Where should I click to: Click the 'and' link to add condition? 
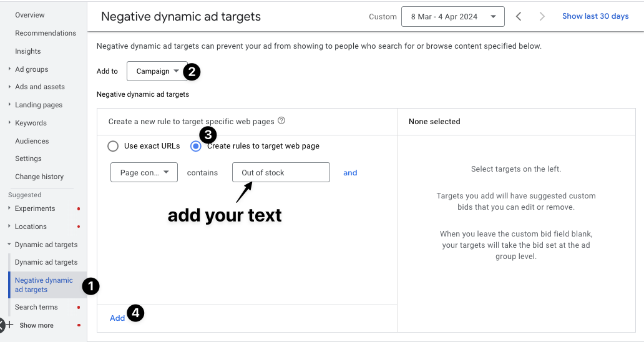click(350, 173)
